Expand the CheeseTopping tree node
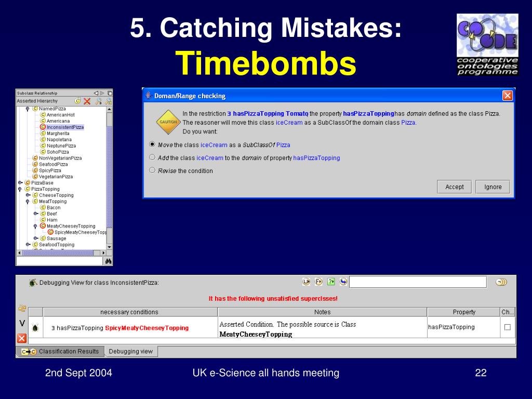Screen dimensions: 532x399 [x=28, y=195]
